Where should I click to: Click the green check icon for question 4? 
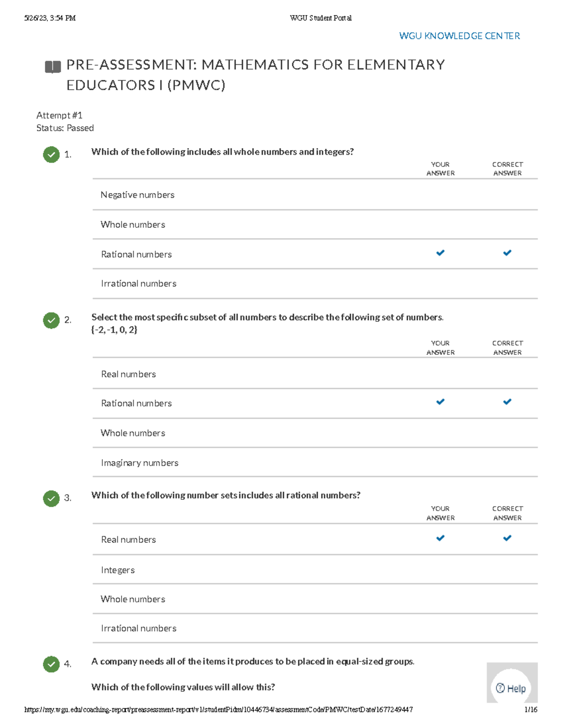(x=51, y=664)
